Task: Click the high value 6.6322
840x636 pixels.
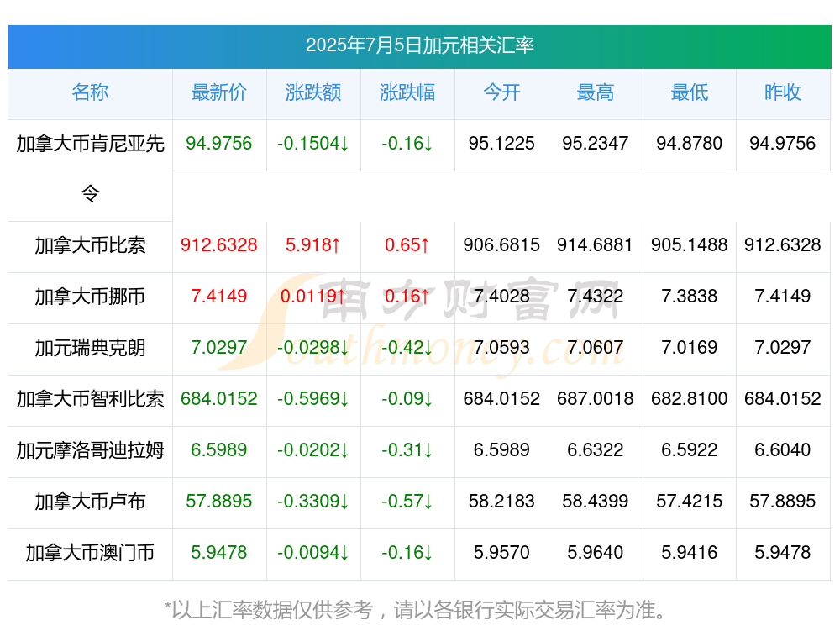Action: point(596,450)
